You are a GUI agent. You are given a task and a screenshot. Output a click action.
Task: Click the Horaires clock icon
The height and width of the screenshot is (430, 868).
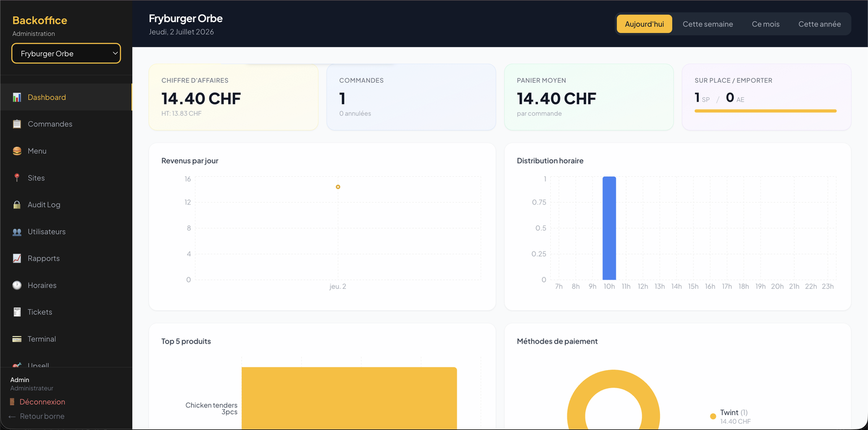[x=17, y=285]
